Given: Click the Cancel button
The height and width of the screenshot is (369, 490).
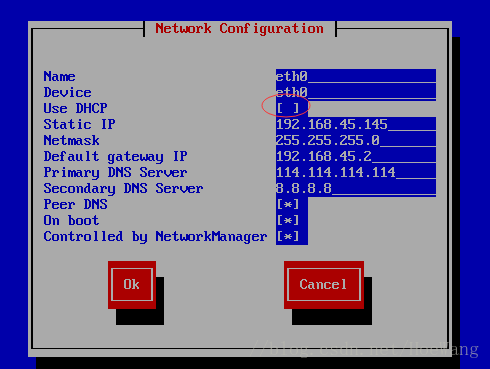Looking at the screenshot, I should click(324, 285).
